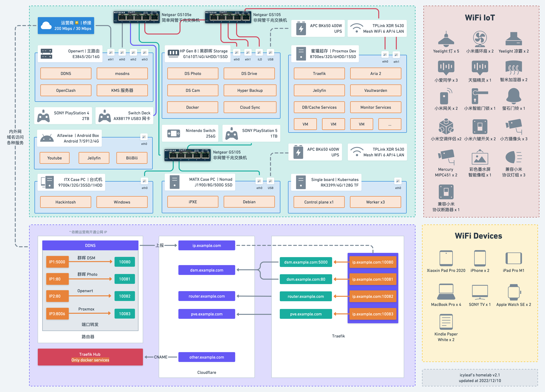The width and height of the screenshot is (545, 392).
Task: Click the red Traefik Hub block
Action: [90, 357]
